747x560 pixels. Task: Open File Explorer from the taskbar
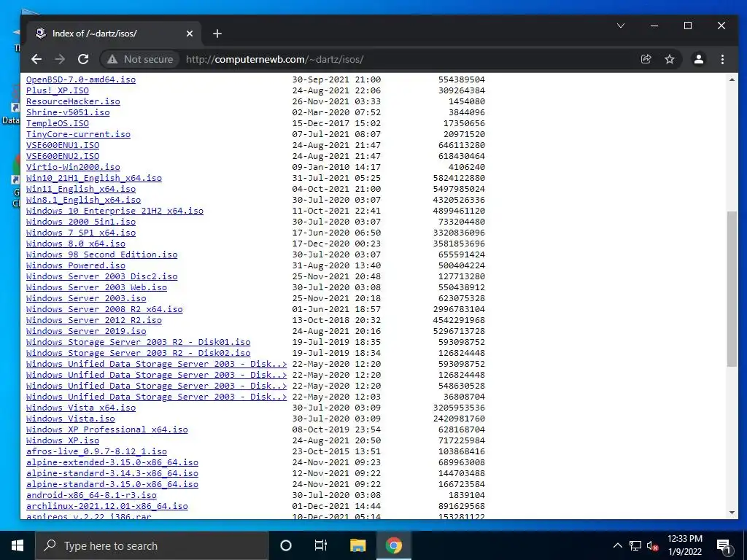click(x=357, y=545)
